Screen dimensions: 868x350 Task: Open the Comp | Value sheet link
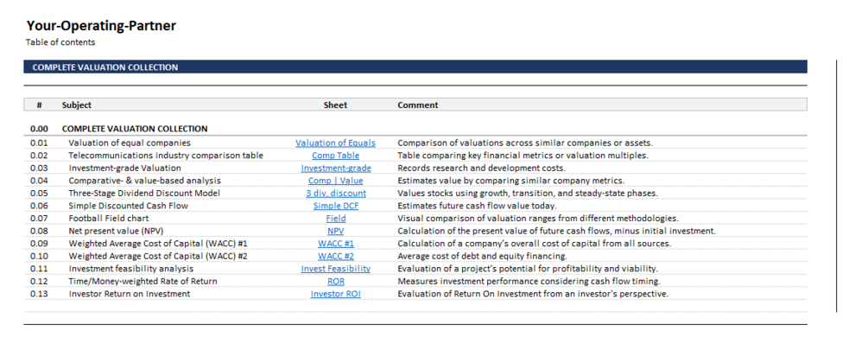click(x=335, y=181)
